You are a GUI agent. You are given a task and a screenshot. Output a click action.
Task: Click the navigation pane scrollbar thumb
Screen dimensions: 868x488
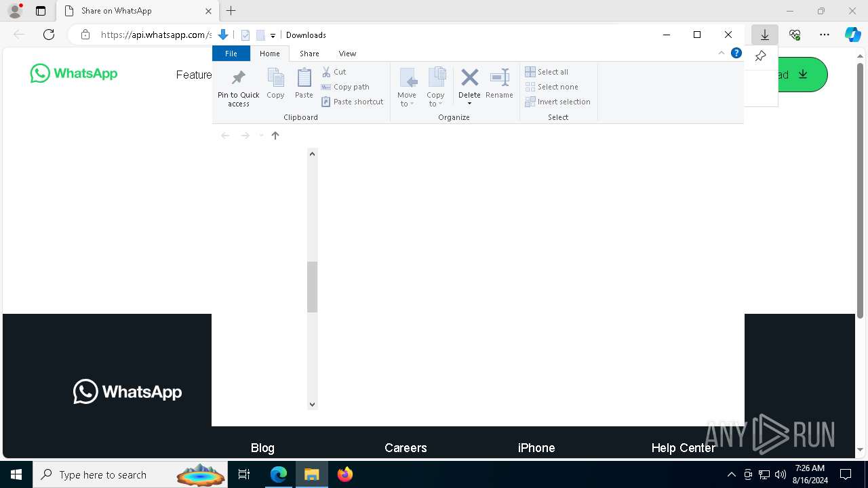click(x=312, y=287)
